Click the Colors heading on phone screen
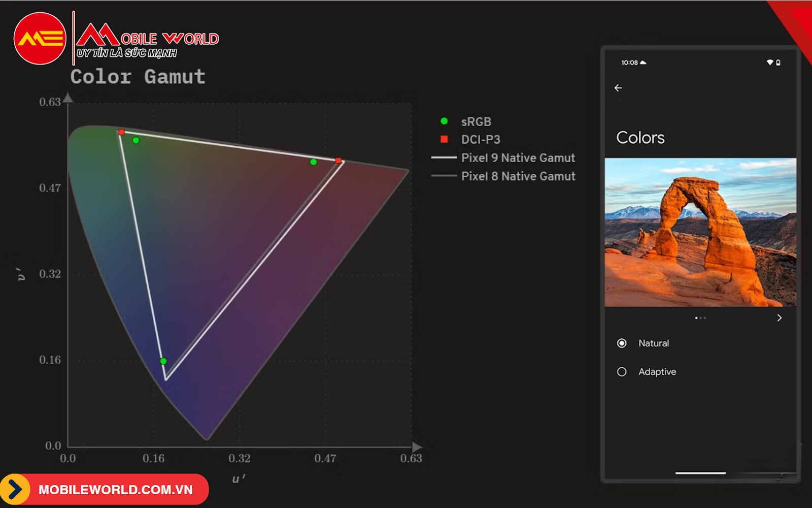Screen dimensions: 812x508 coord(640,138)
